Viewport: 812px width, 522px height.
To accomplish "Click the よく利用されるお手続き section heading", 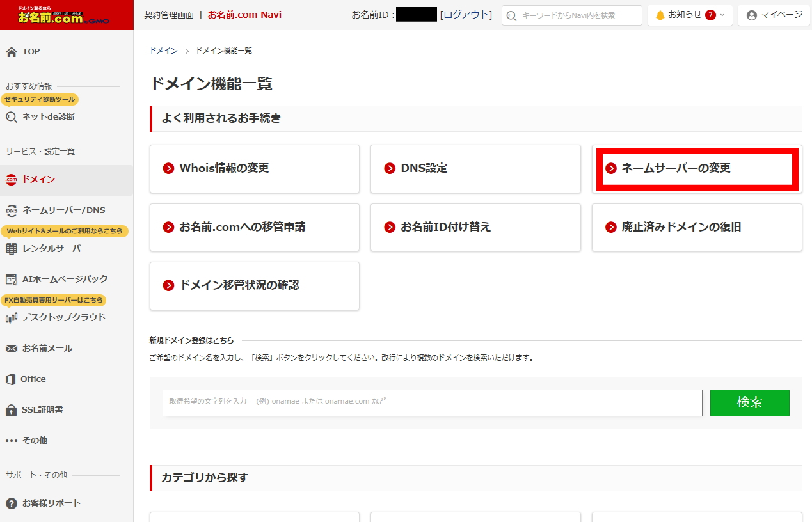I will pos(221,118).
